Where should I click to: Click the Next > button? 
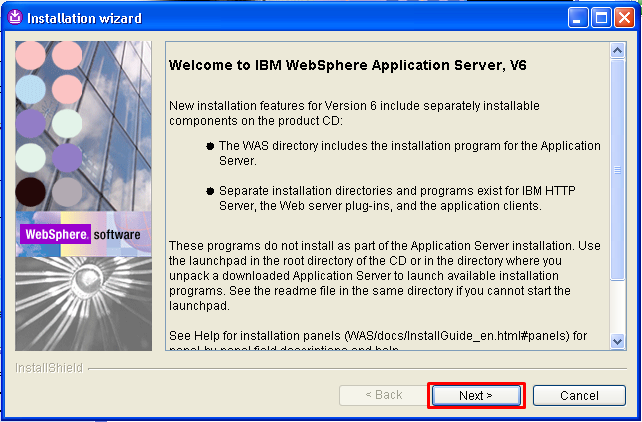point(476,395)
